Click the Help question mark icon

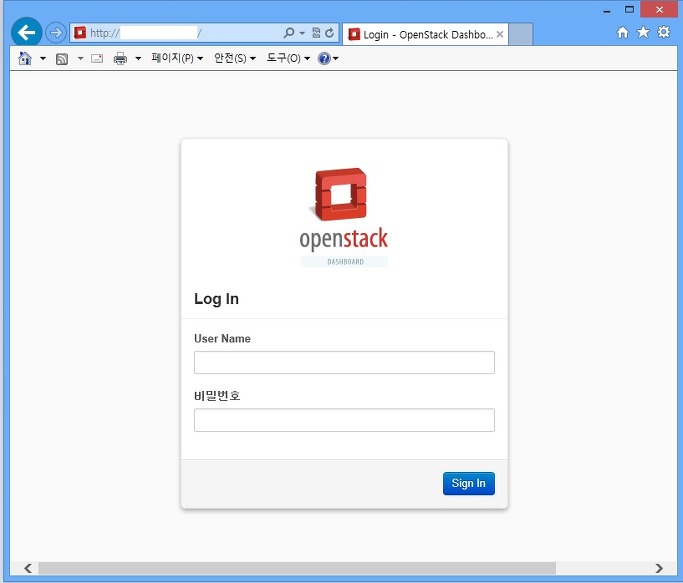(324, 58)
